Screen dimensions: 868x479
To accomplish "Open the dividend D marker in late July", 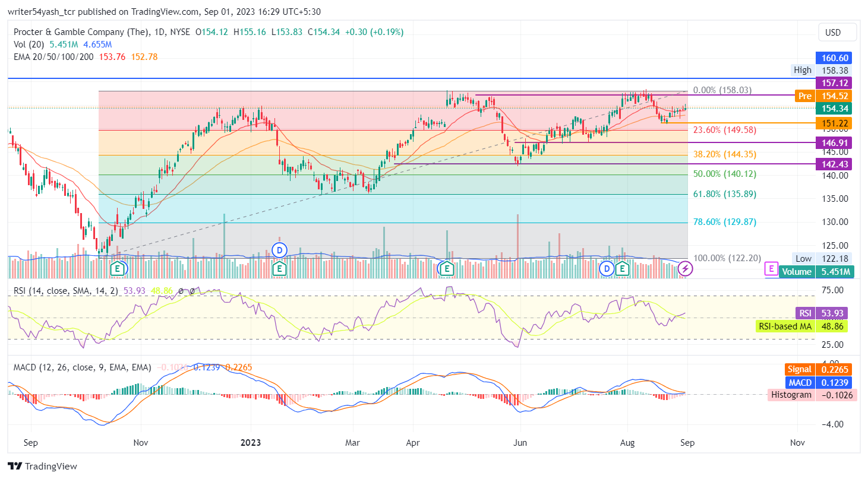I will point(607,268).
